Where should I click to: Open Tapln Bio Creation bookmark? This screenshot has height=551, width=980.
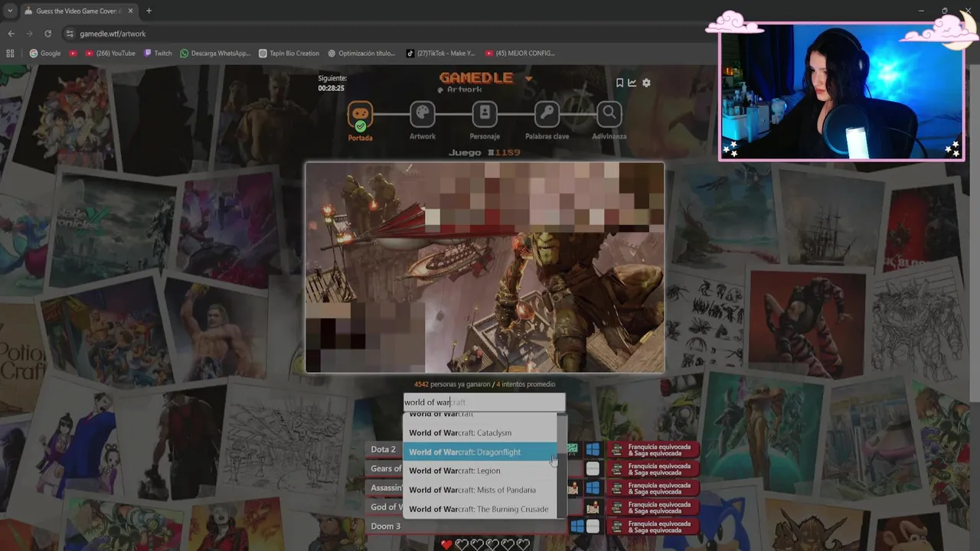pos(289,54)
